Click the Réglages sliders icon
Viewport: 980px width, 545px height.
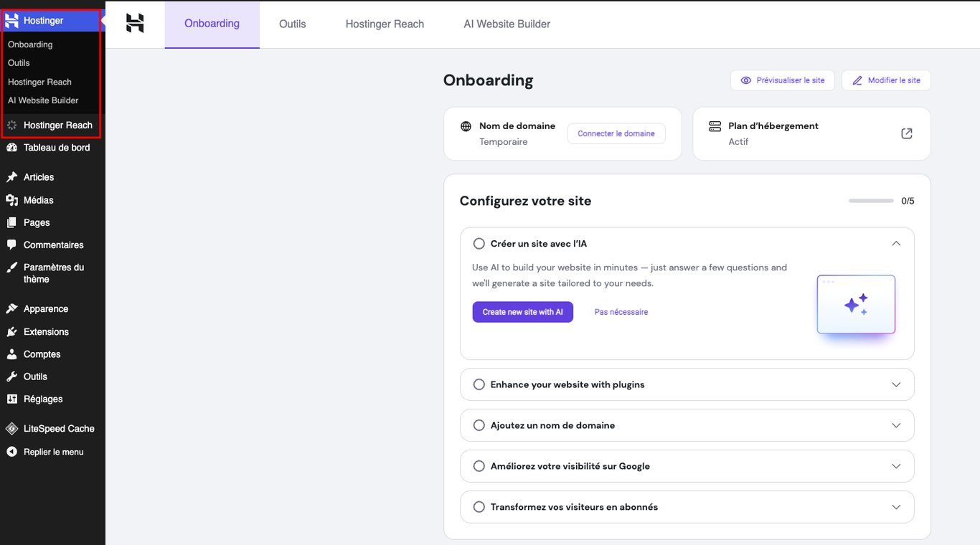(x=11, y=399)
